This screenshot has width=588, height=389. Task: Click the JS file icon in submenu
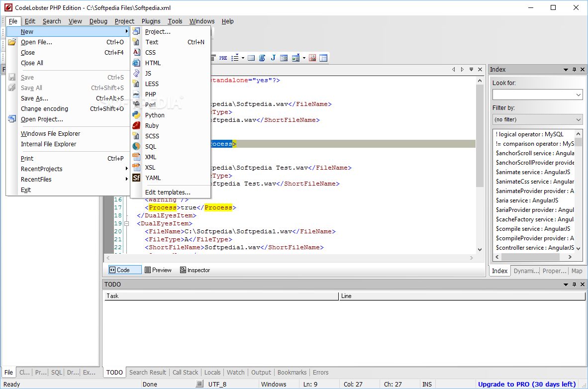pos(136,73)
